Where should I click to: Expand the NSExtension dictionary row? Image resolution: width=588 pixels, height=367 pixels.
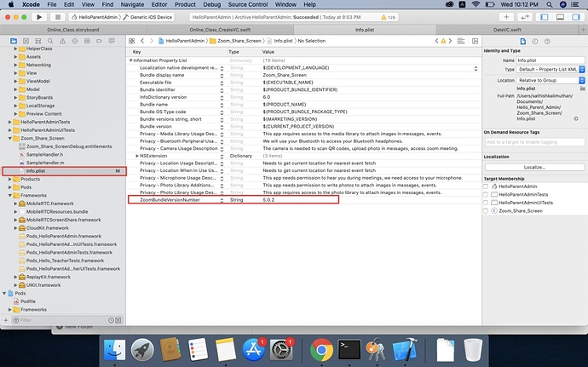point(137,156)
